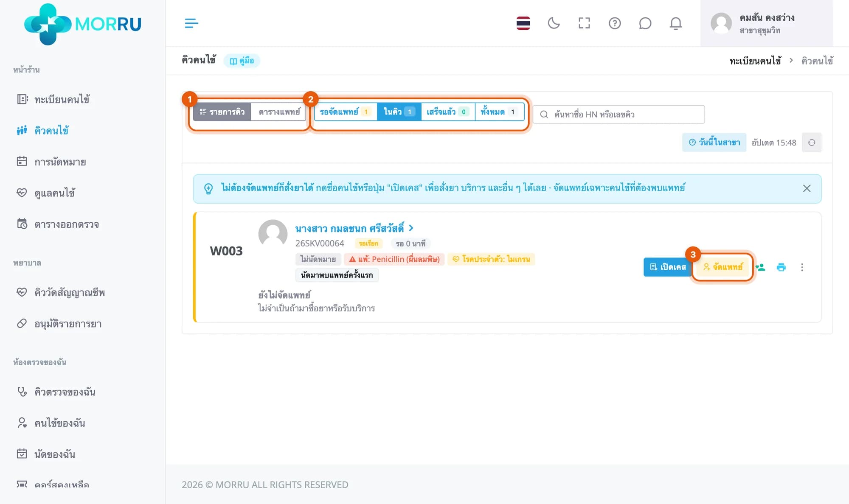Image resolution: width=849 pixels, height=504 pixels.
Task: Open the คู่มือ guide badge
Action: tap(242, 61)
